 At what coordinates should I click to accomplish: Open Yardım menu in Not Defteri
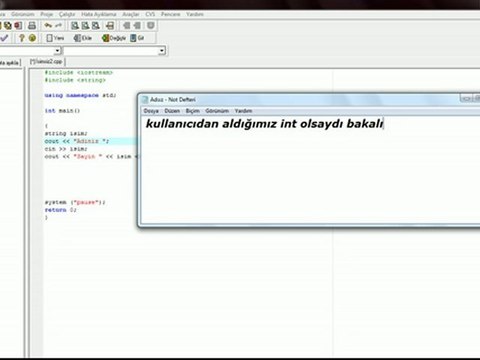point(243,111)
